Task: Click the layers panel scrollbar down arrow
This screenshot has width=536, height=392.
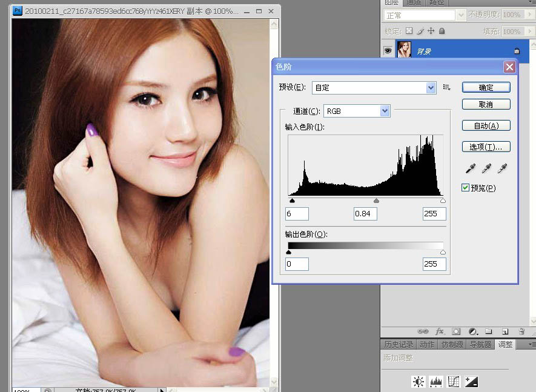Action: click(532, 321)
